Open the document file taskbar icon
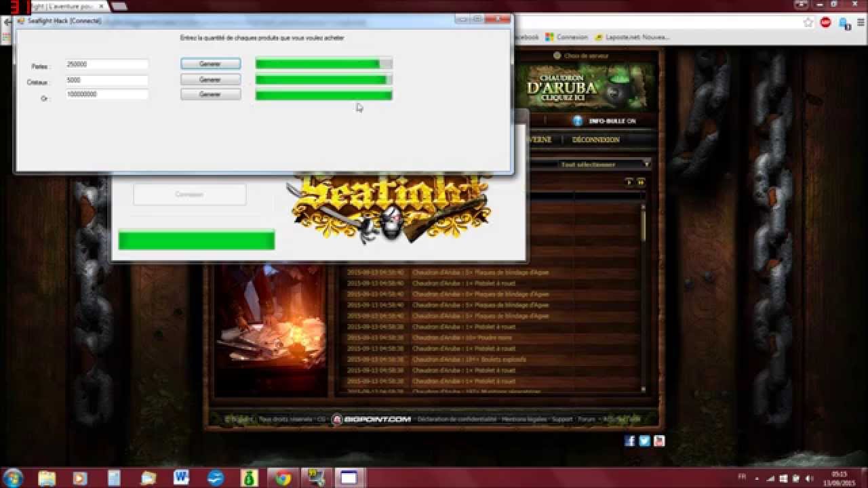This screenshot has width=868, height=488. pyautogui.click(x=113, y=478)
